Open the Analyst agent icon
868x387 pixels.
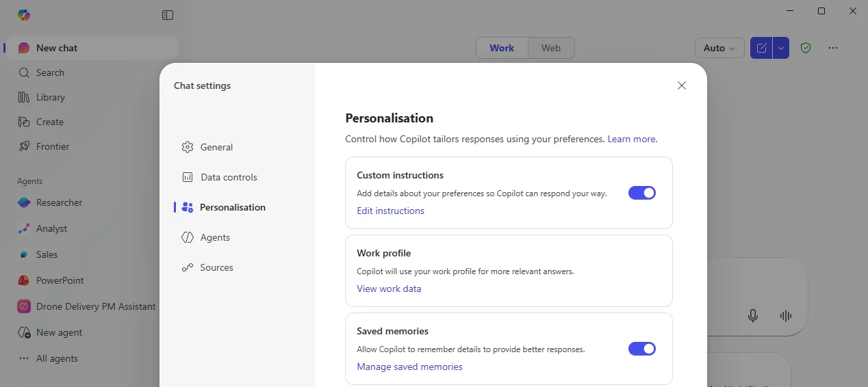coord(24,228)
